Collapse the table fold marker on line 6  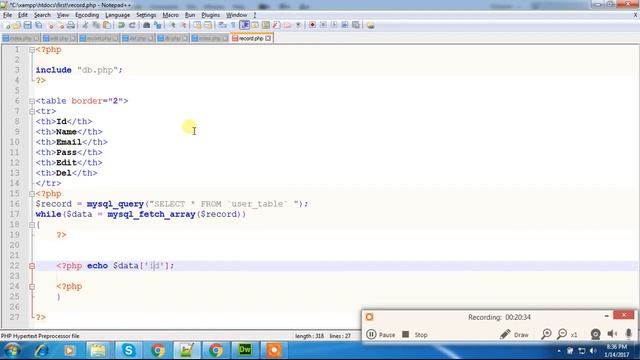point(32,101)
